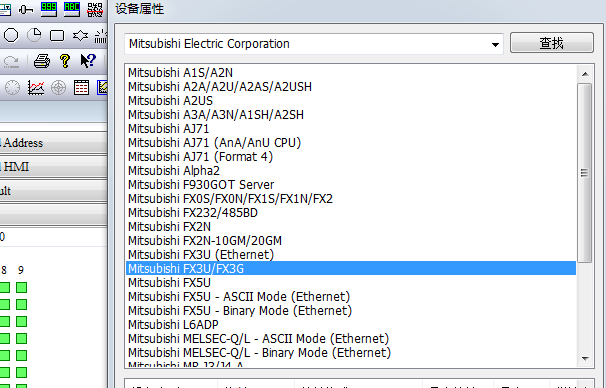The image size is (606, 388).
Task: Open the Mitsubishi Electric Corporation manufacturer dropdown
Action: [314, 44]
